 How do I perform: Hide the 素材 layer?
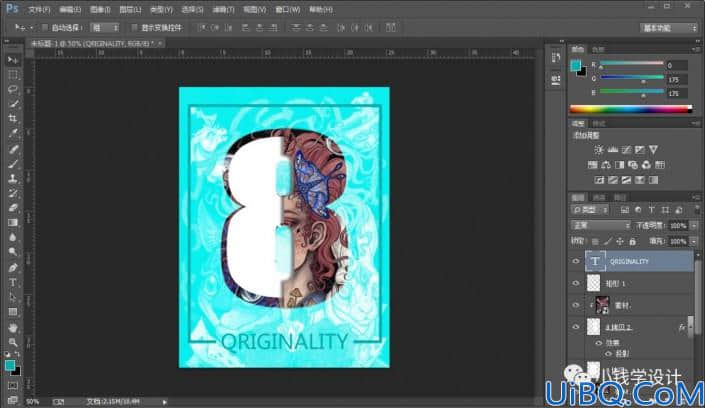pos(576,305)
